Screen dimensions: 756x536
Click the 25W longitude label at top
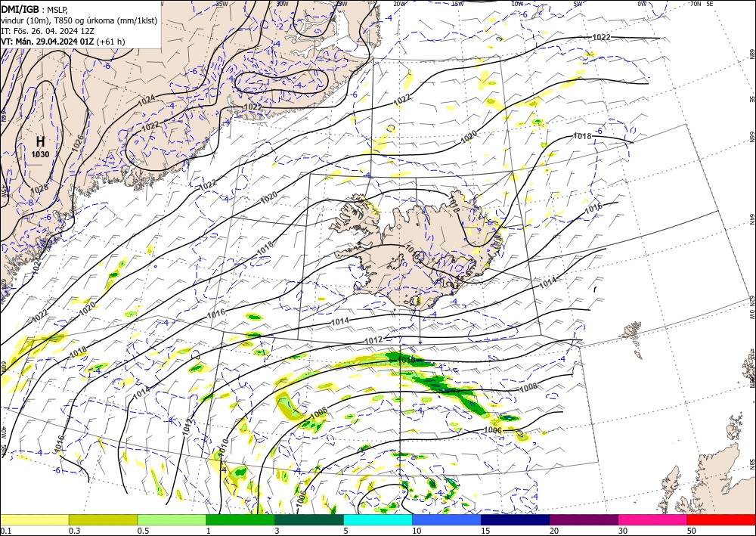coord(341,4)
